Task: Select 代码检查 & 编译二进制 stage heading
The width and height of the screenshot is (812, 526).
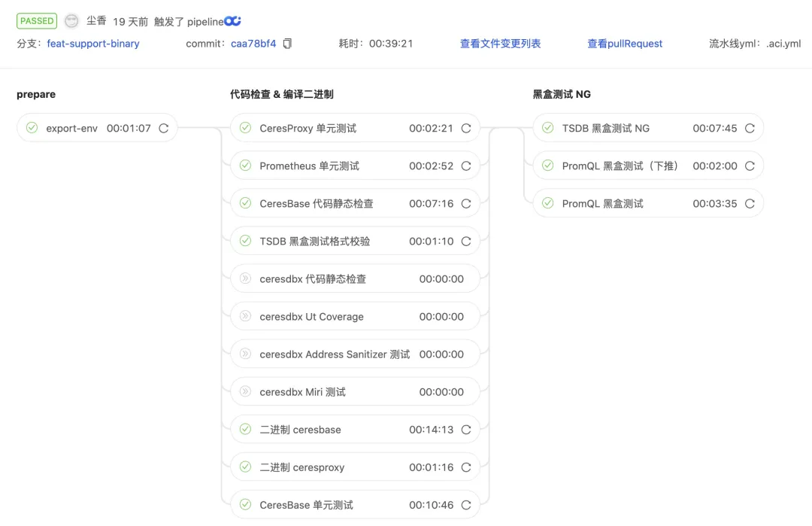Action: pos(282,94)
